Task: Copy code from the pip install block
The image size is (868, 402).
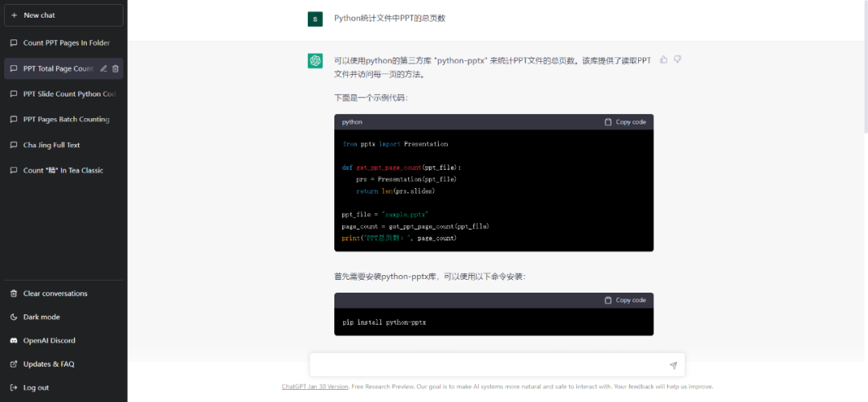Action: click(624, 300)
